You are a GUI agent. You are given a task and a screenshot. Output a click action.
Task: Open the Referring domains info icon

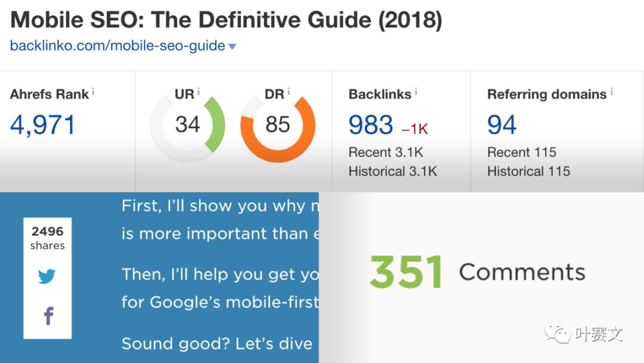click(611, 92)
